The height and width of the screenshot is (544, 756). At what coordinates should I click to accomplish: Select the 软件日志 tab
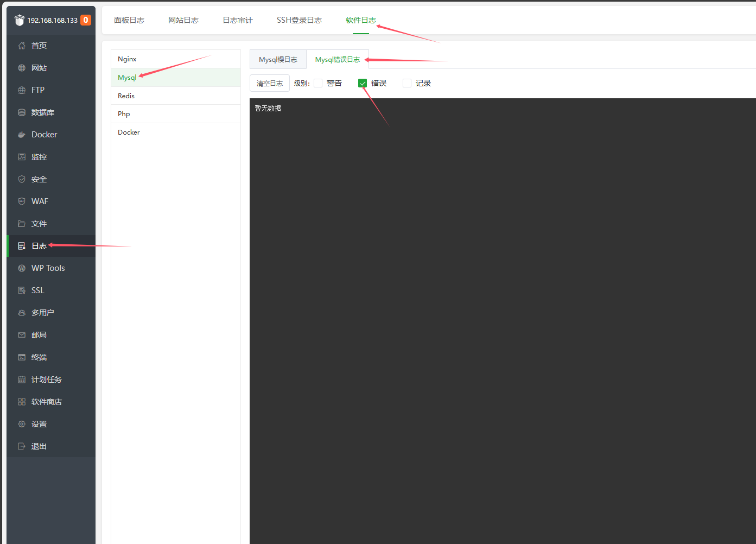pos(361,20)
